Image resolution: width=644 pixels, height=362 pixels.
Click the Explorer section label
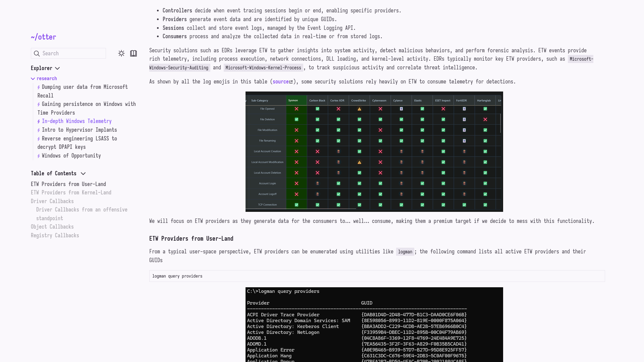point(42,68)
